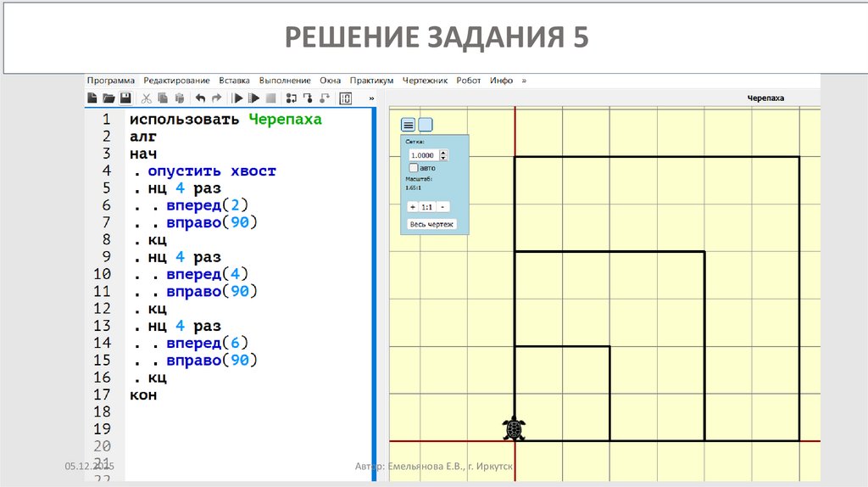Click the Весь чертеж button
This screenshot has width=868, height=487.
[431, 224]
